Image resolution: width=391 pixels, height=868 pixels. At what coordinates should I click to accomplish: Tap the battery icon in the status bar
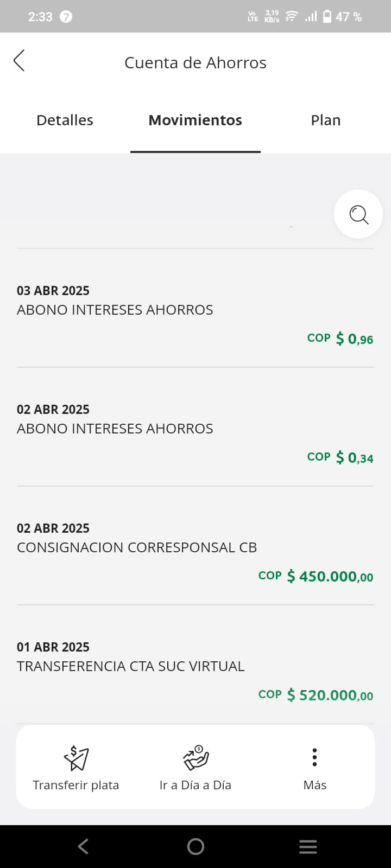pyautogui.click(x=327, y=16)
